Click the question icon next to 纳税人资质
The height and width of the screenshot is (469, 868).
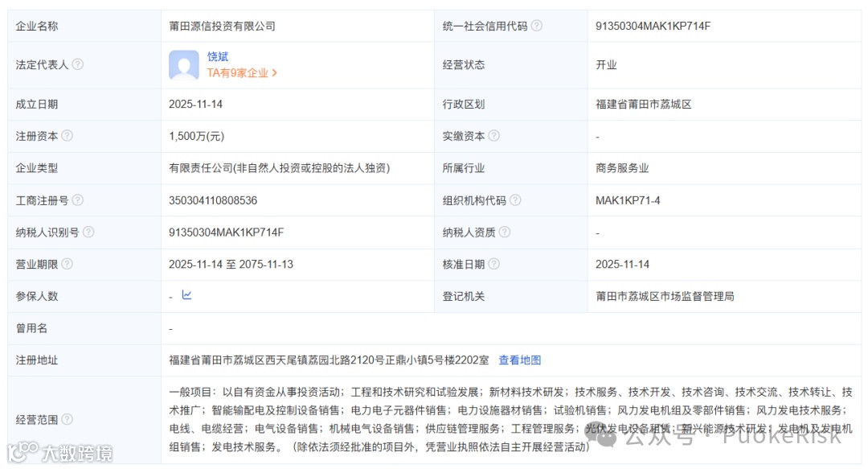(x=503, y=232)
